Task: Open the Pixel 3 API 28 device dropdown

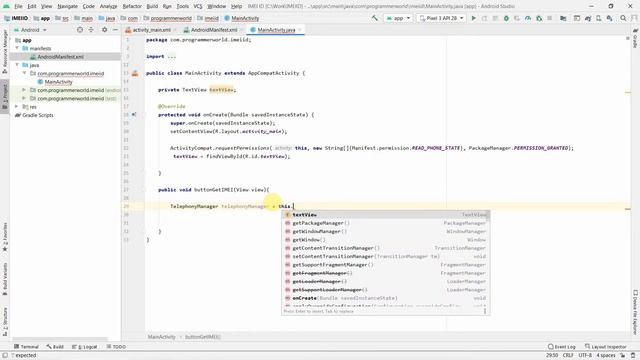Action: coord(441,18)
